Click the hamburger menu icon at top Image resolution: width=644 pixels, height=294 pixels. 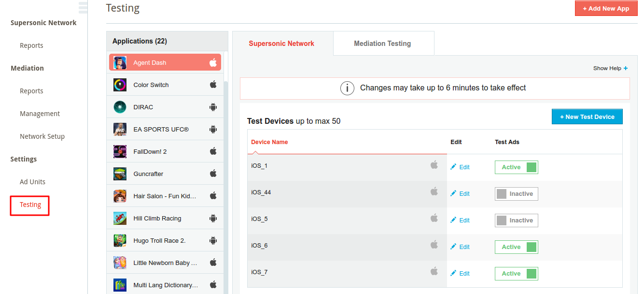click(x=83, y=7)
